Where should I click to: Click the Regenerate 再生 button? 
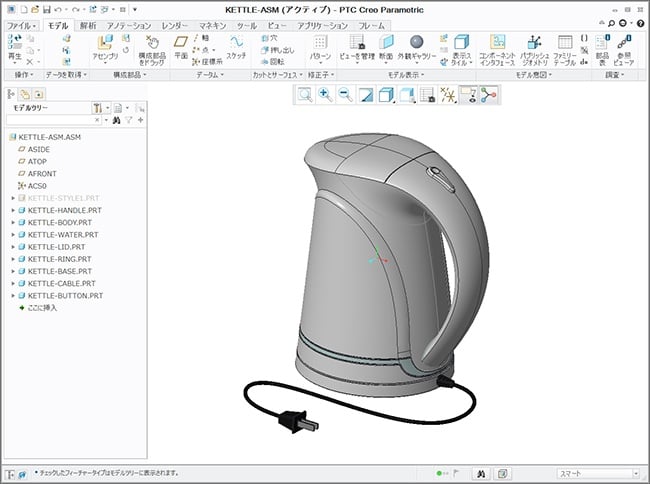15,46
